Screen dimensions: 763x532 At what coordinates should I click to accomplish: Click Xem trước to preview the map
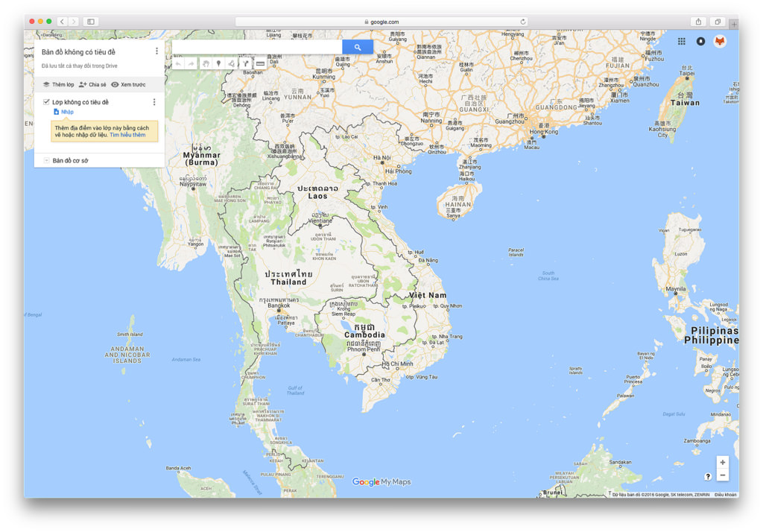click(x=128, y=85)
